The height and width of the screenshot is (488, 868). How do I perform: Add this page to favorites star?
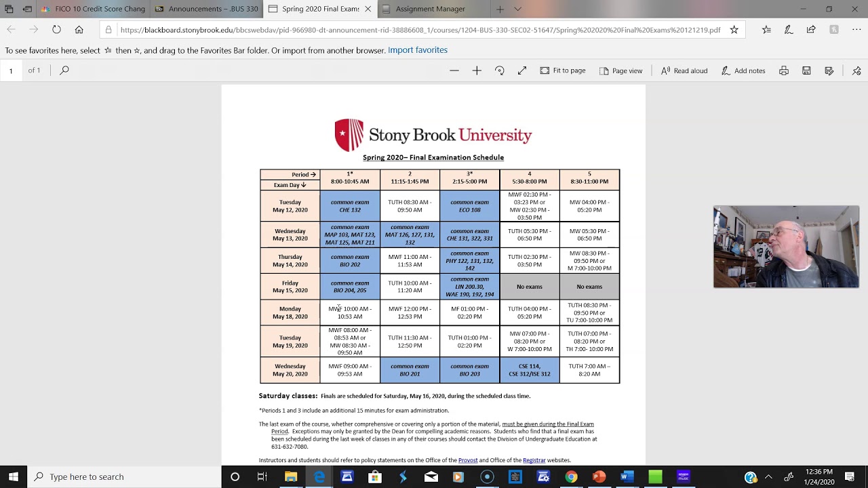tap(734, 30)
